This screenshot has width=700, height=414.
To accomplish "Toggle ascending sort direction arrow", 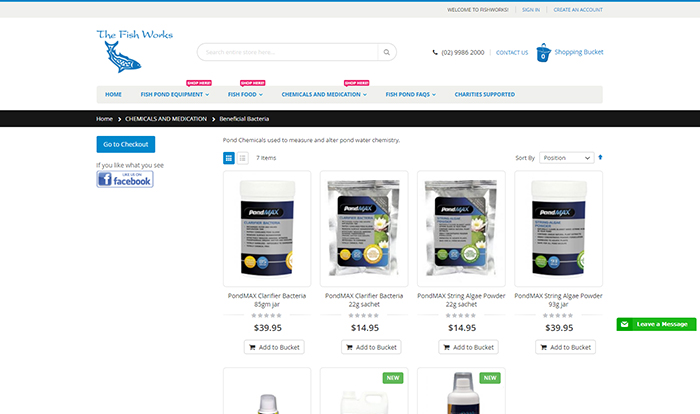I will click(x=600, y=157).
